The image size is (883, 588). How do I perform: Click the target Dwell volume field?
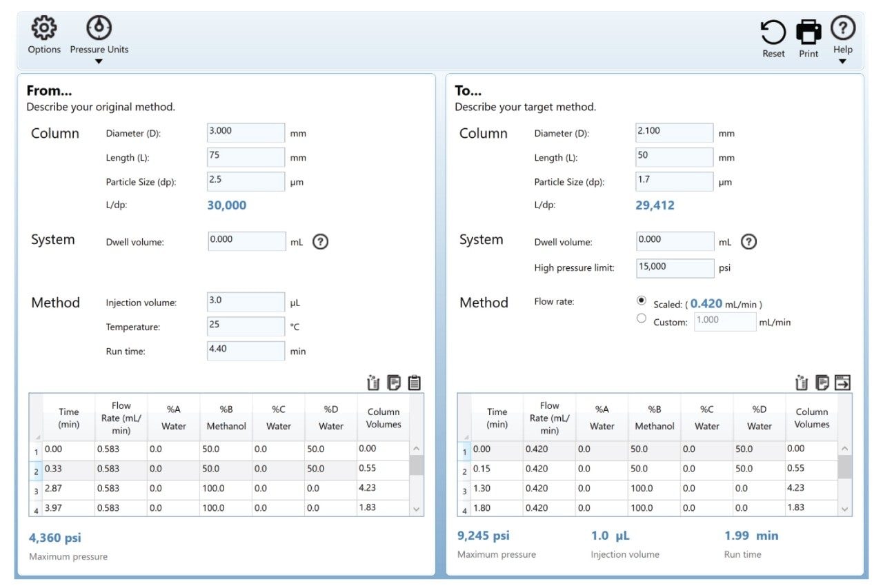675,241
